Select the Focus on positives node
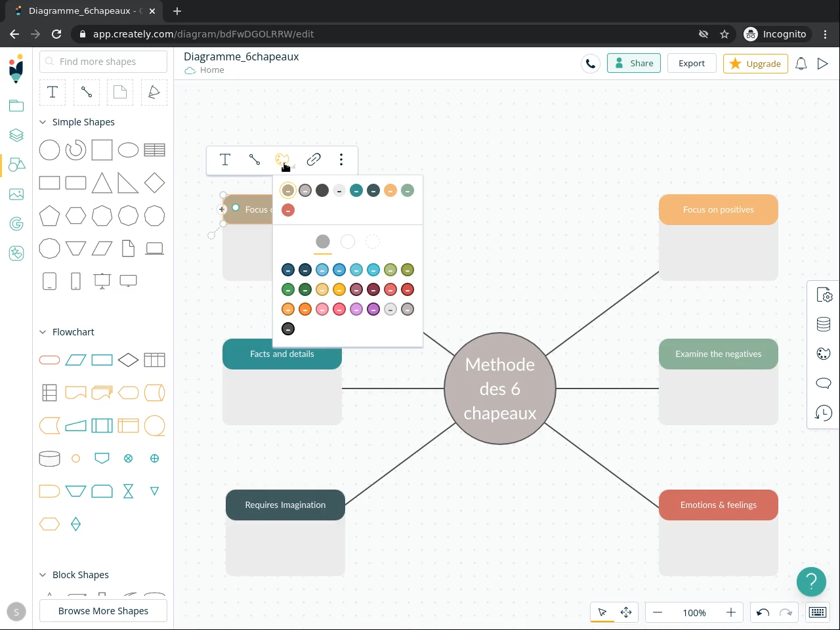 pos(719,210)
